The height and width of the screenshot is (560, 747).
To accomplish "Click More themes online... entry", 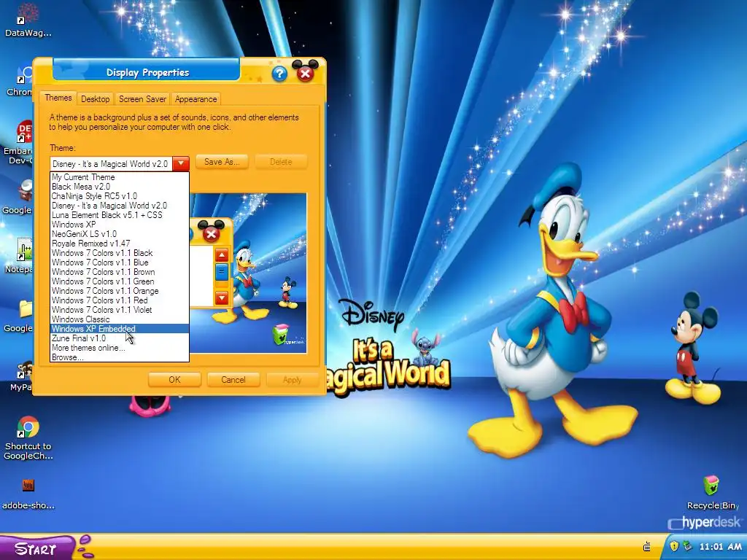I will 120,348.
